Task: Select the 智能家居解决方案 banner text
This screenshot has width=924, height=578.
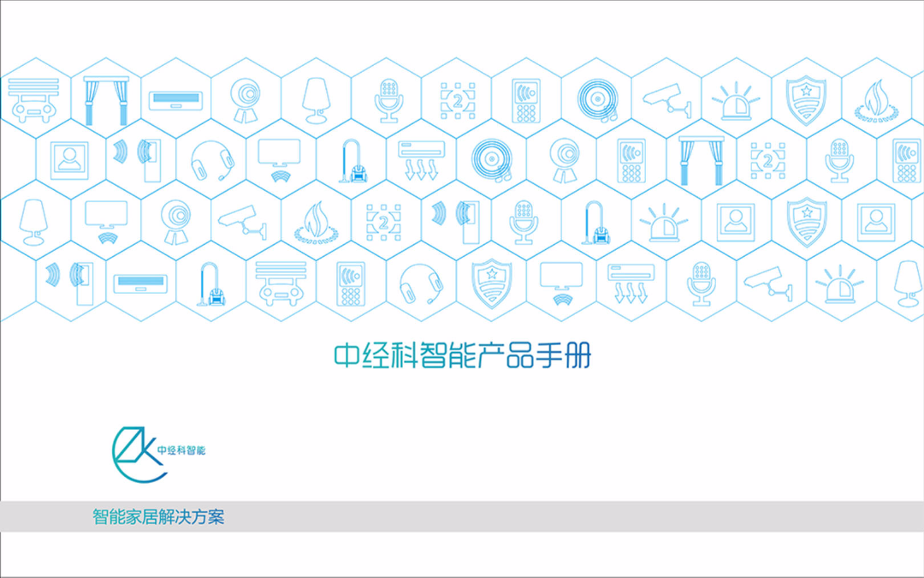Action: click(x=158, y=517)
